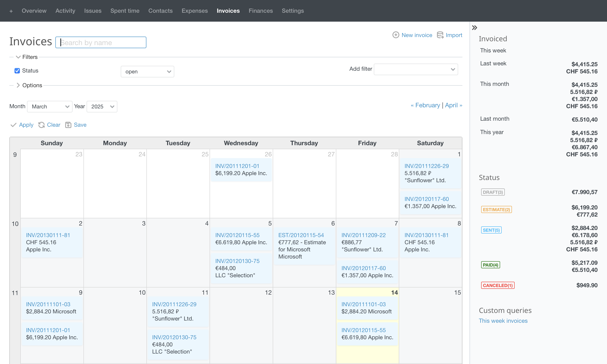Open the Contacts tab
This screenshot has height=364, width=607.
coord(160,11)
